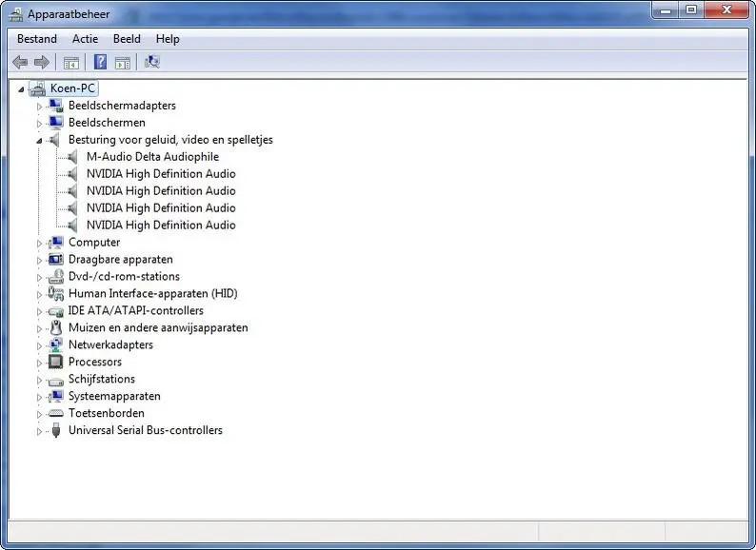Select the Muizen en andere aanwijsapparaten label
Screen dimensions: 756x550
[x=158, y=327]
